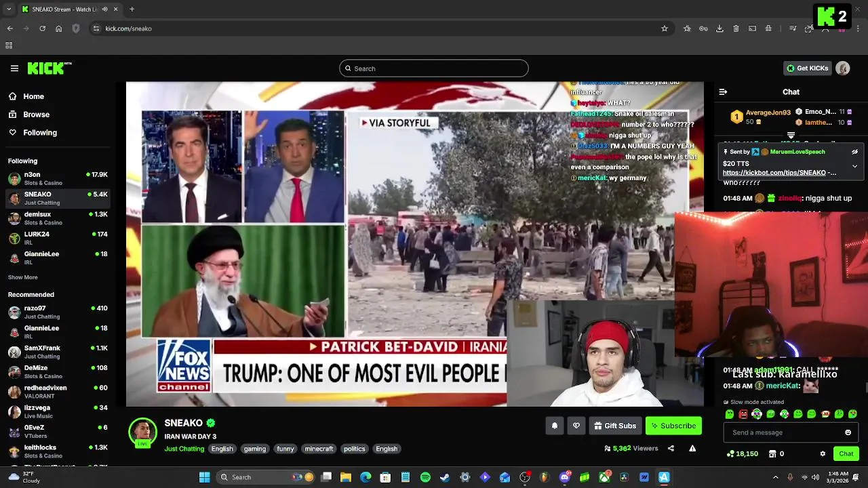The height and width of the screenshot is (488, 868).
Task: Expand the pinned $20 TTS message
Action: [854, 166]
